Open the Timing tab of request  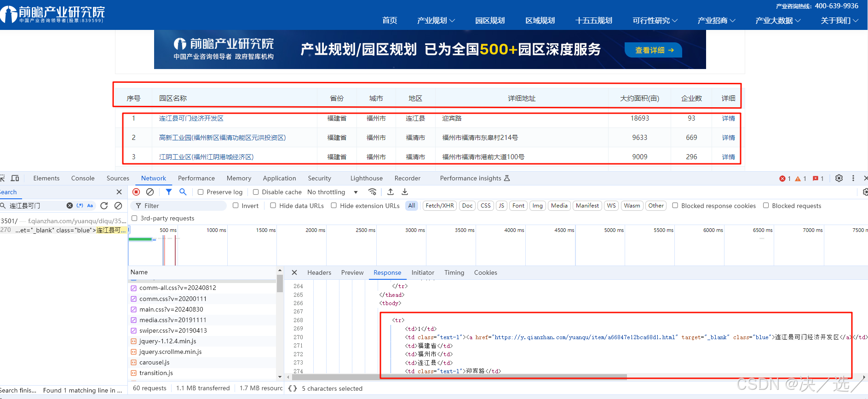[454, 272]
